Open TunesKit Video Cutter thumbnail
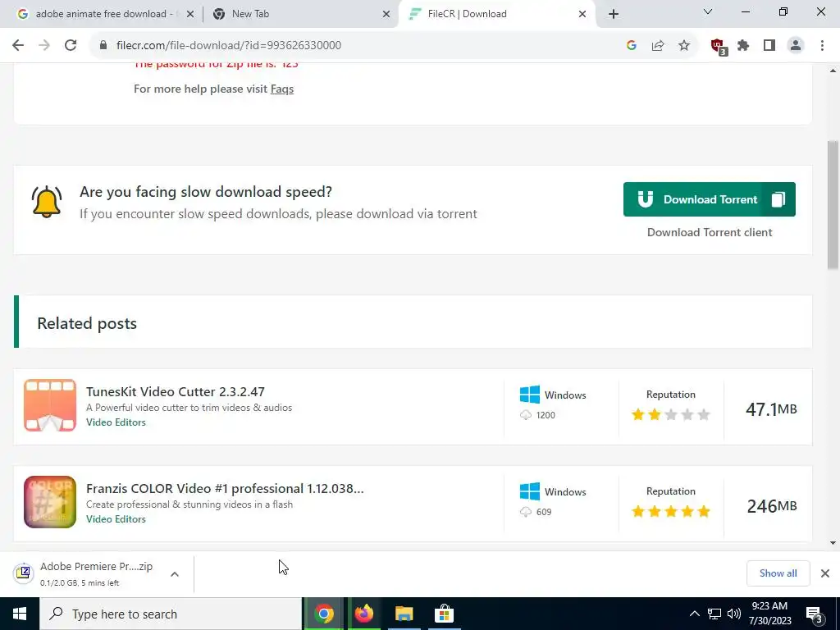 coord(50,405)
